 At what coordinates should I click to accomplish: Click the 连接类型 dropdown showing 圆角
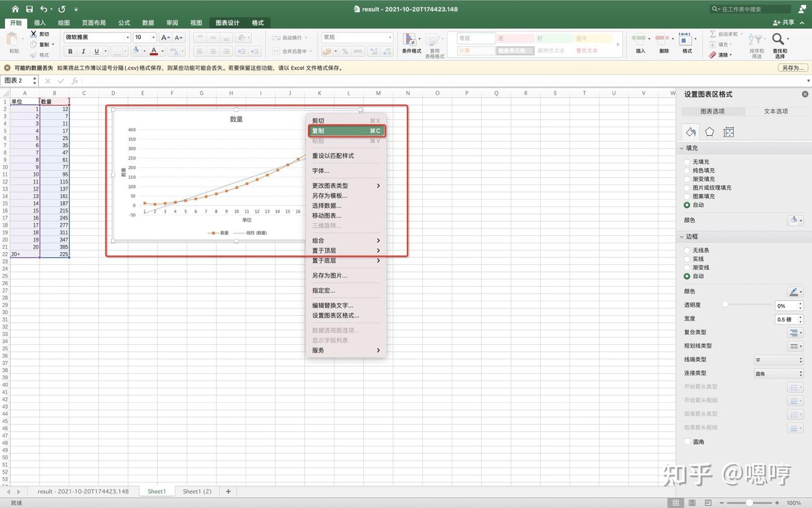[x=778, y=373]
